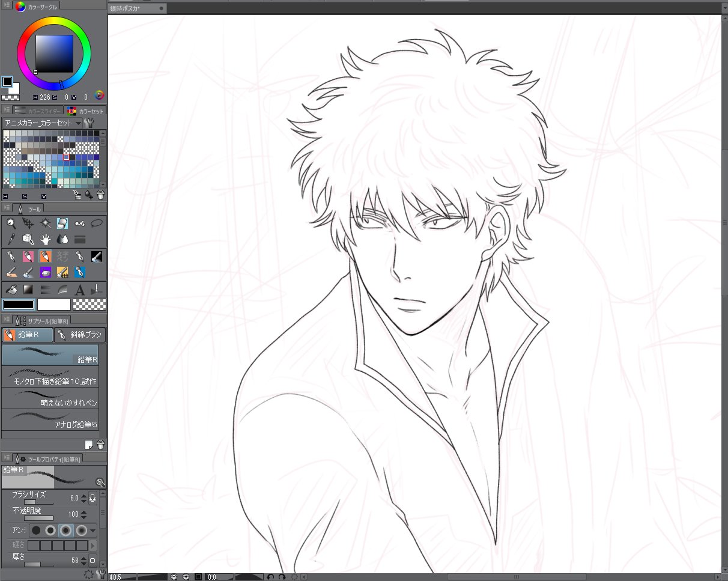This screenshot has width=728, height=581.
Task: Open tool property palette panel menu button
Action: tap(7, 458)
